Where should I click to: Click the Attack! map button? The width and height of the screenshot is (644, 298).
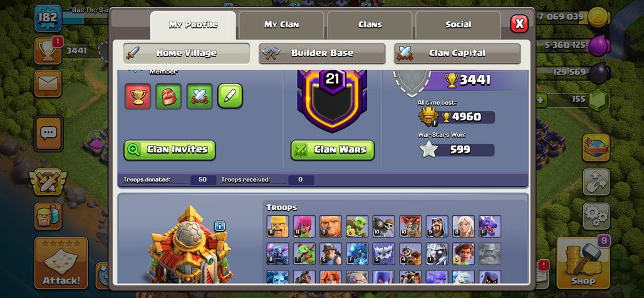pos(61,263)
